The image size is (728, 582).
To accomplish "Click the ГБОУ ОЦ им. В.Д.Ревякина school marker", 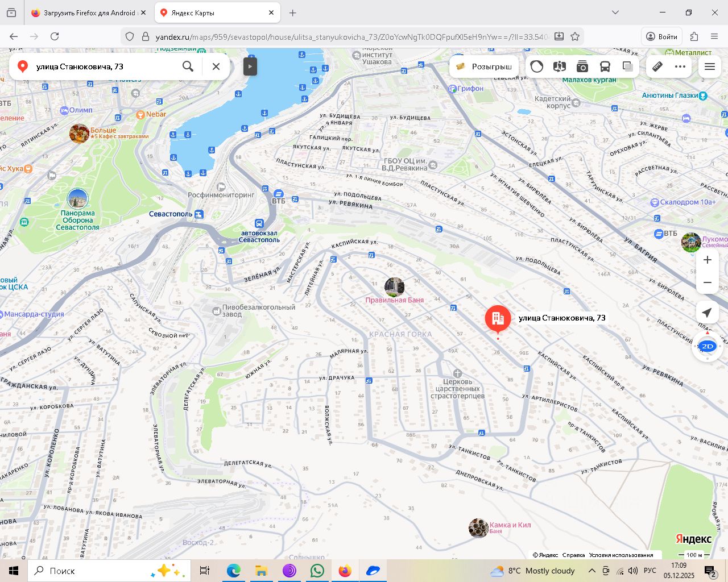I will point(433,165).
